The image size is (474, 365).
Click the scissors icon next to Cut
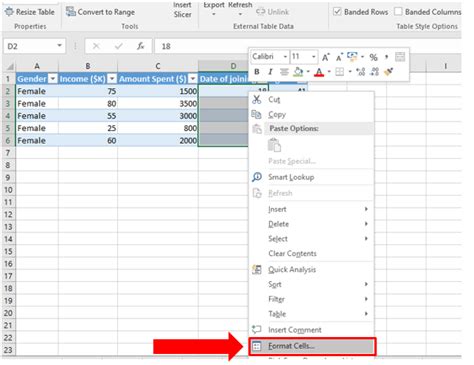[x=257, y=99]
